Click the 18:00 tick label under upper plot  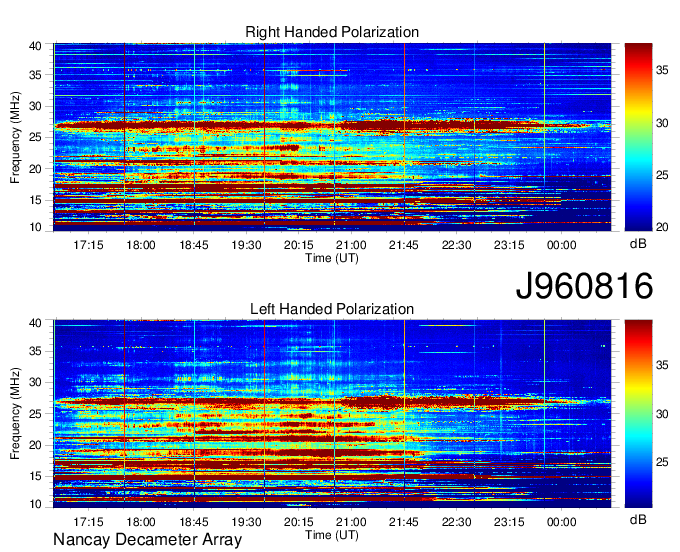pyautogui.click(x=141, y=245)
